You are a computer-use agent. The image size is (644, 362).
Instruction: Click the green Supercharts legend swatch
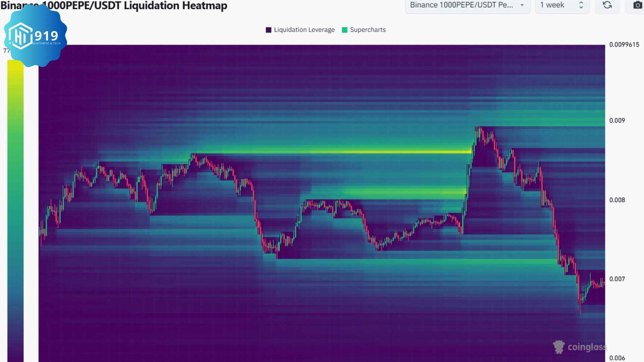(344, 30)
